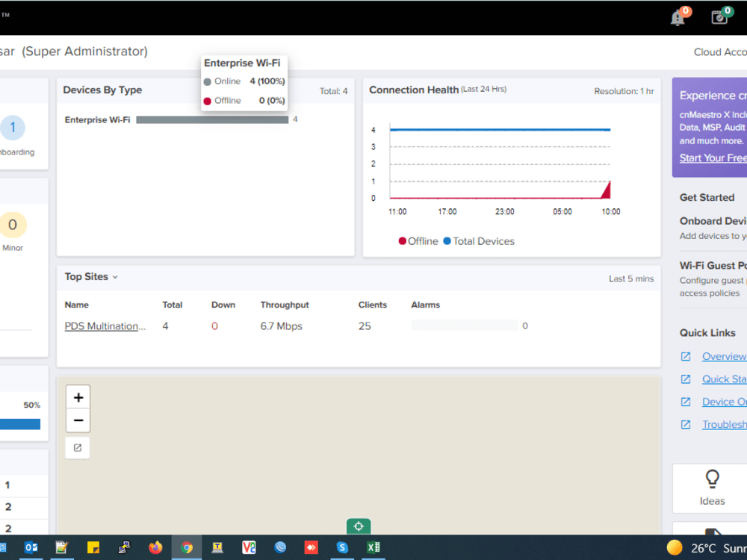747x560 pixels.
Task: Open the approvals icon with green badge
Action: 719,16
